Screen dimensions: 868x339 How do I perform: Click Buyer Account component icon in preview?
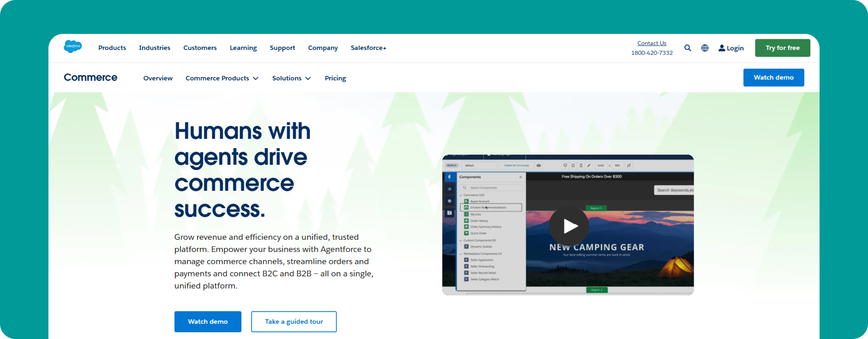466,201
